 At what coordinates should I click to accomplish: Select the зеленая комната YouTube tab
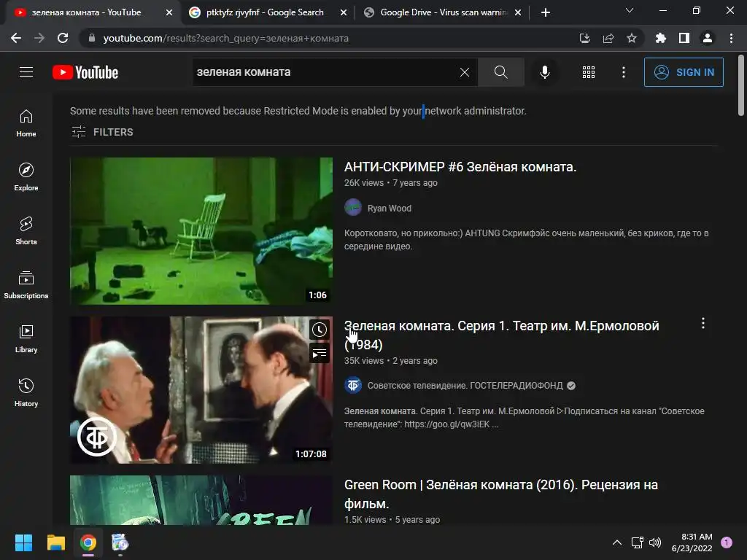tap(86, 12)
